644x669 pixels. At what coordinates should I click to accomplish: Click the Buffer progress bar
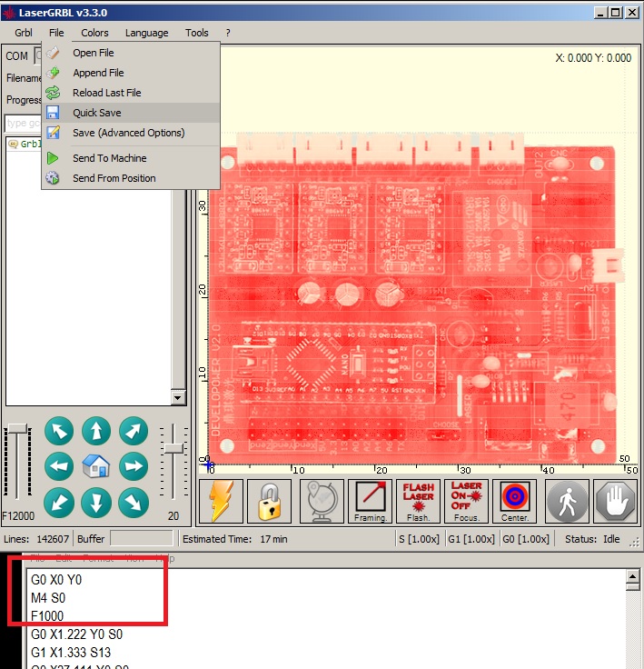point(142,539)
